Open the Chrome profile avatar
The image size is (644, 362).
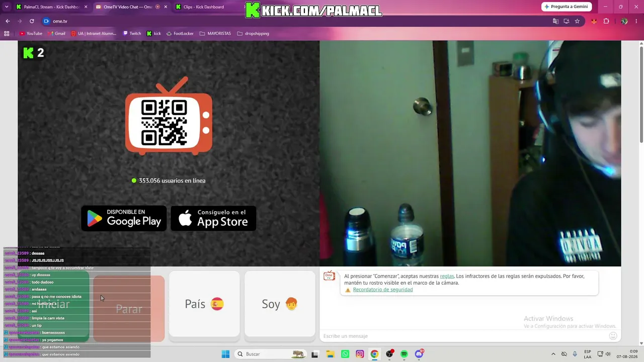(624, 21)
